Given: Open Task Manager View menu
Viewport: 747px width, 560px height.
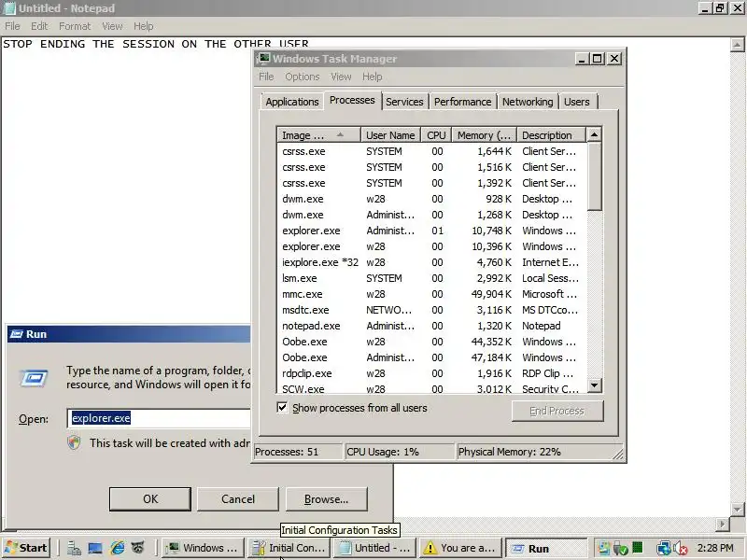Looking at the screenshot, I should click(341, 77).
